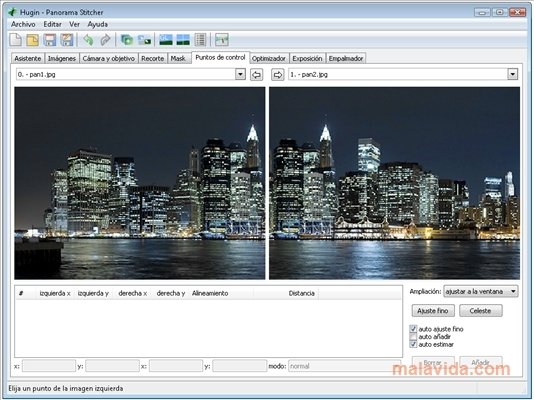Click the Ajuste fino button
534x400 pixels.
click(x=433, y=310)
